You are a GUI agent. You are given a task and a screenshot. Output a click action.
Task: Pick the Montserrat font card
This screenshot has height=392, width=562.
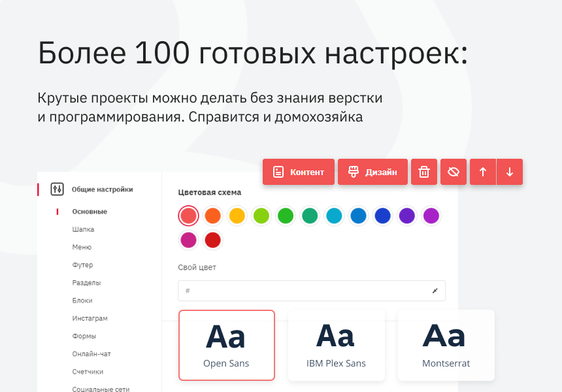click(x=446, y=345)
